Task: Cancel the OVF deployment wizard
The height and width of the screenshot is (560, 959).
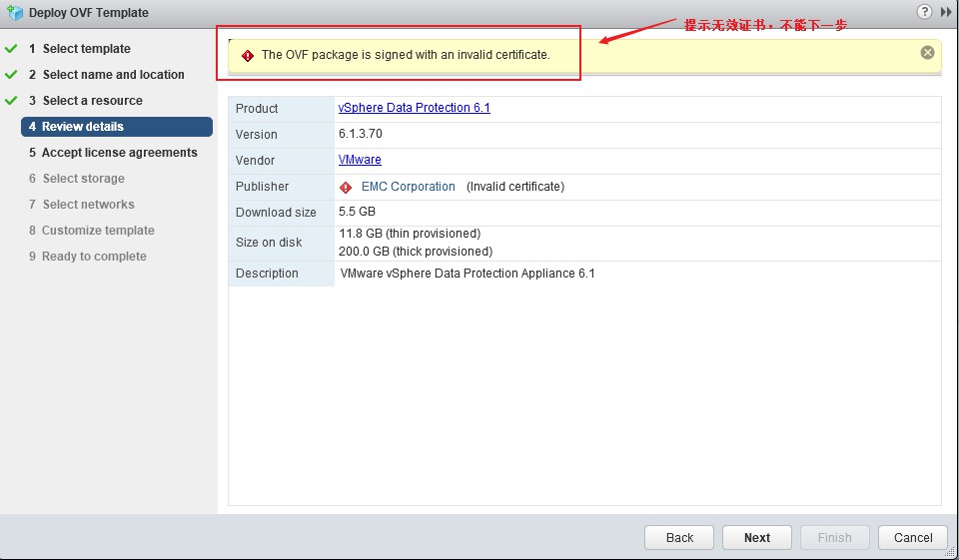Action: pyautogui.click(x=912, y=537)
